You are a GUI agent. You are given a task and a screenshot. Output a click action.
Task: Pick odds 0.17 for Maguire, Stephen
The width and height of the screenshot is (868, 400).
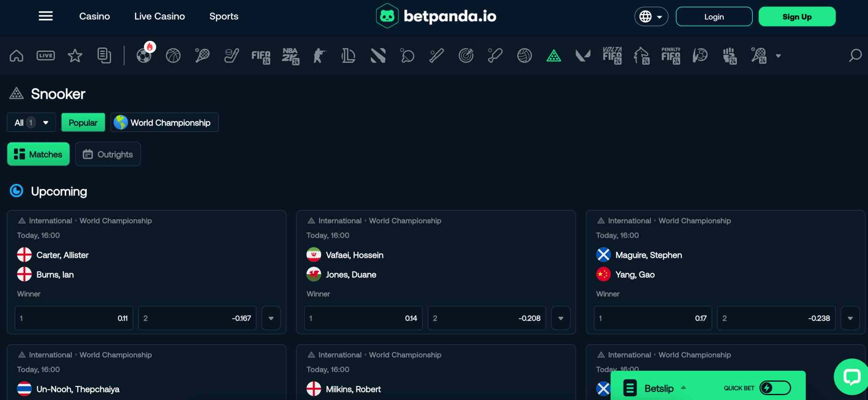click(653, 318)
